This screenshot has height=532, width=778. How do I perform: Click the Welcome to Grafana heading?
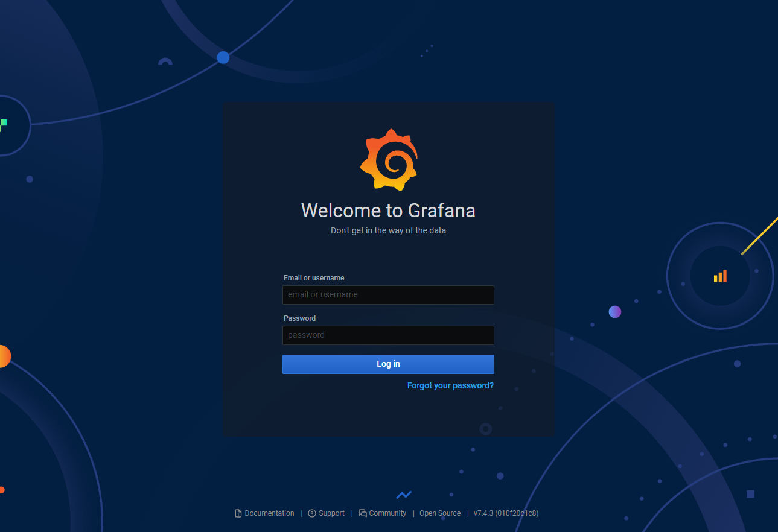[388, 211]
